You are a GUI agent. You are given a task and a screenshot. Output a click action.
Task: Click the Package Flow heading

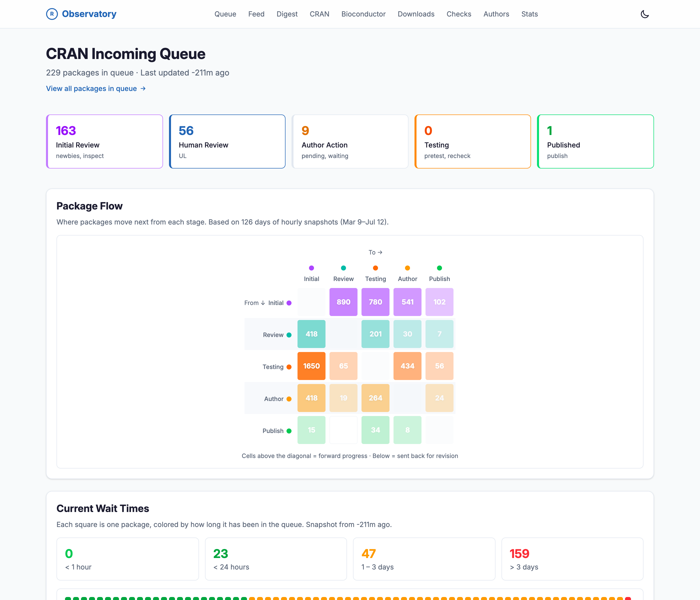point(89,206)
